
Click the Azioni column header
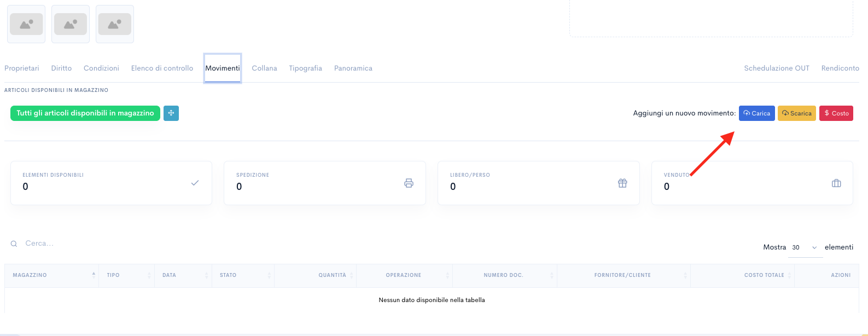[826, 275]
